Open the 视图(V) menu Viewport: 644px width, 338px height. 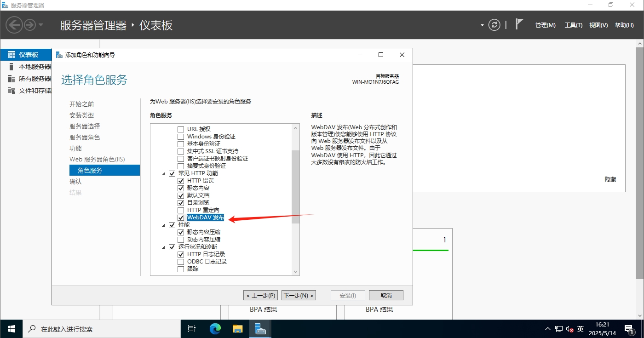(598, 25)
